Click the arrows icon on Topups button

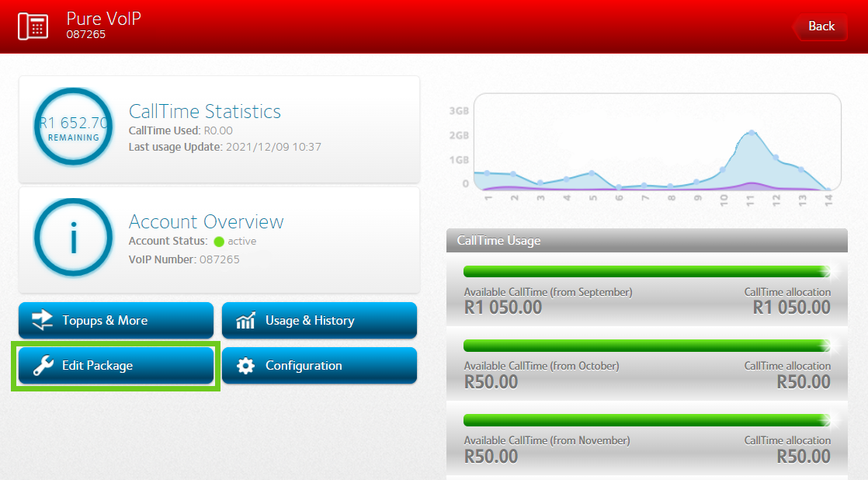tap(42, 320)
